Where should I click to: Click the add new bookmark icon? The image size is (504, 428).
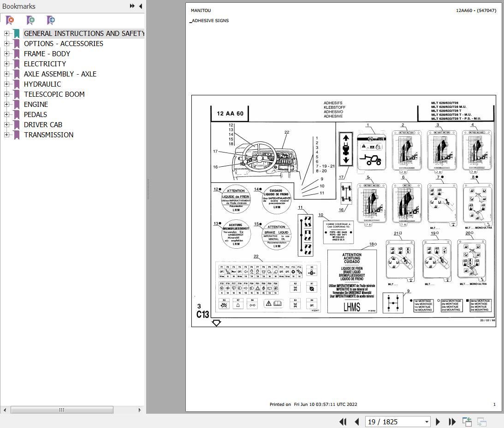(30, 20)
